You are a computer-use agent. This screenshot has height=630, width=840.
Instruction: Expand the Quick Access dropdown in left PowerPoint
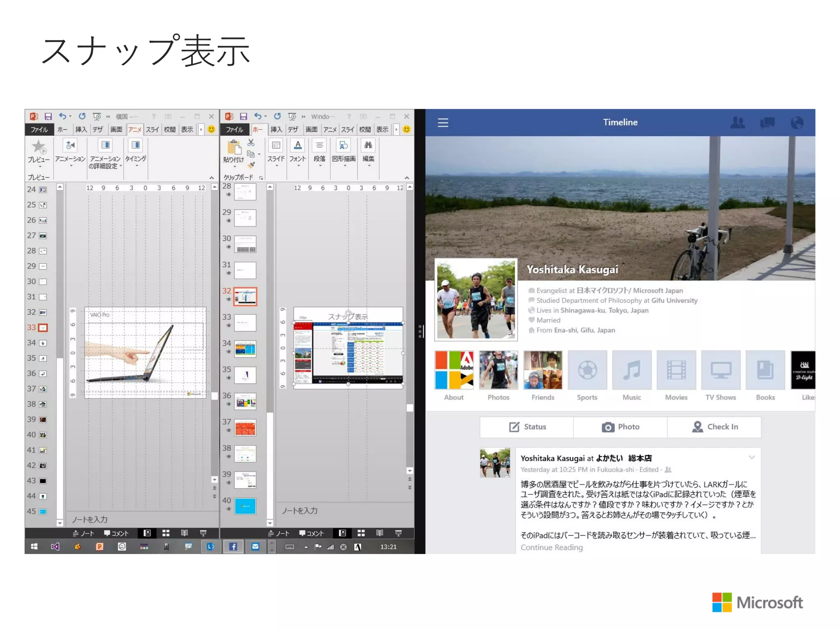click(108, 116)
